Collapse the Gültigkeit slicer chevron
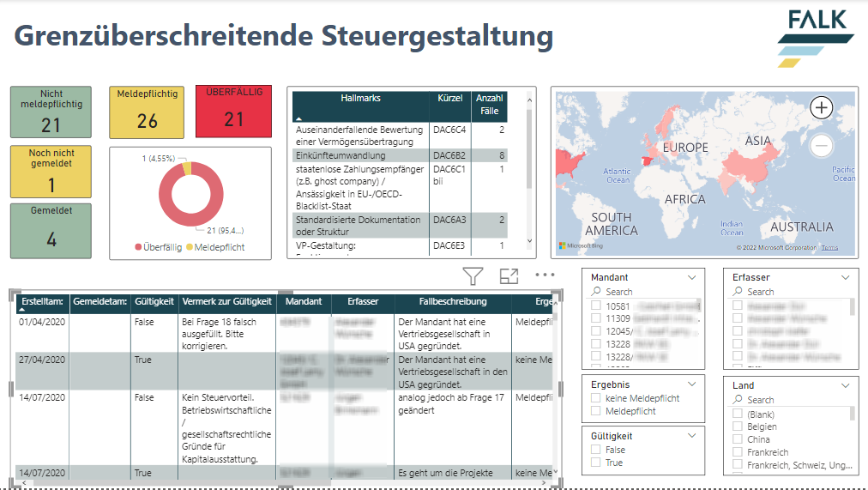The height and width of the screenshot is (490, 868). (x=692, y=436)
